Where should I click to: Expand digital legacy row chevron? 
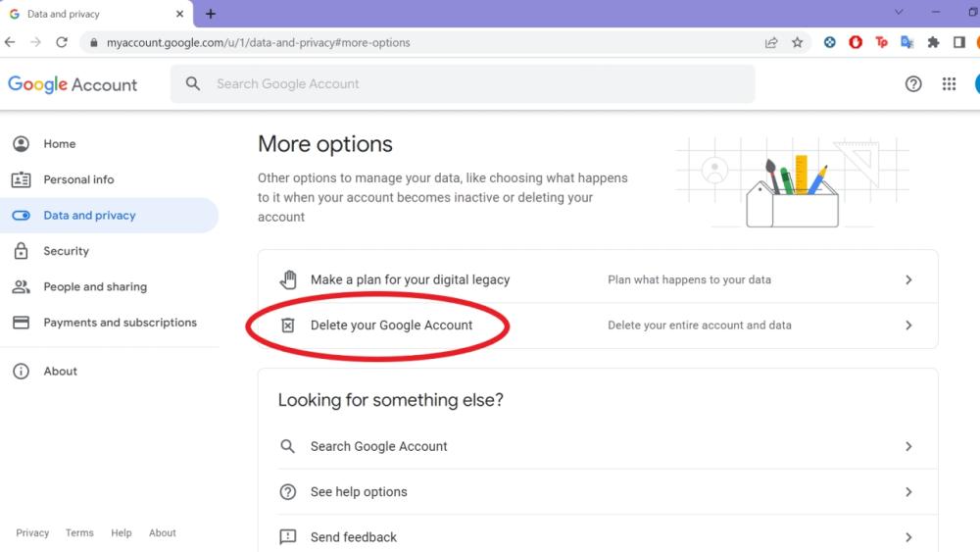[908, 279]
